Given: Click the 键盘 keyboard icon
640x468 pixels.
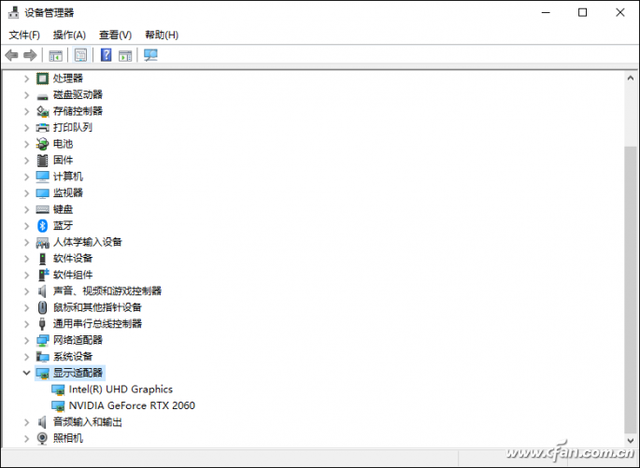Looking at the screenshot, I should tap(42, 210).
